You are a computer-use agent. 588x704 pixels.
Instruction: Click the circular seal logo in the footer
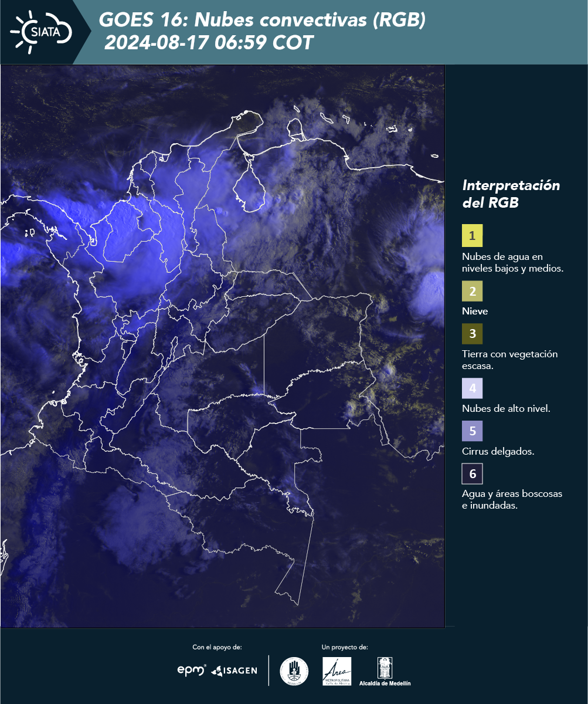point(294,671)
